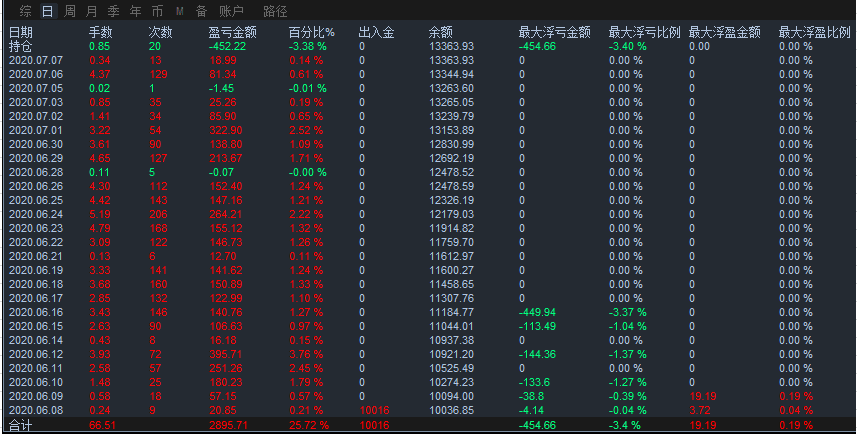Click max floating loss -133.6
857x434 pixels.
(534, 382)
